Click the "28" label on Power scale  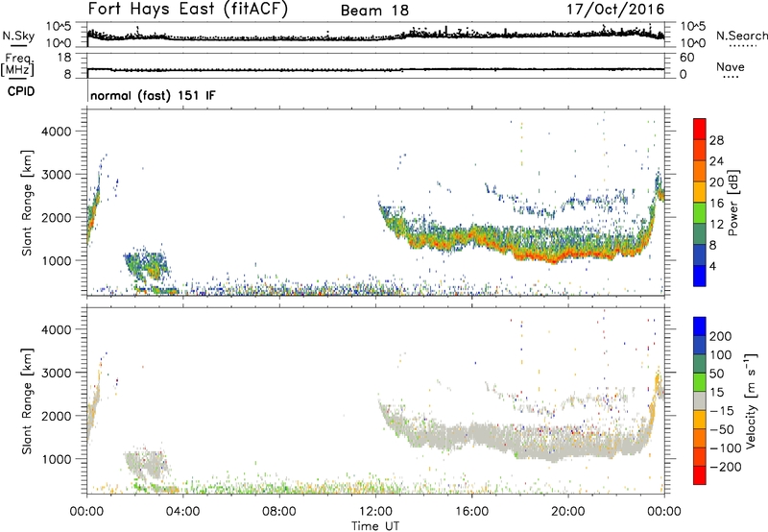716,140
